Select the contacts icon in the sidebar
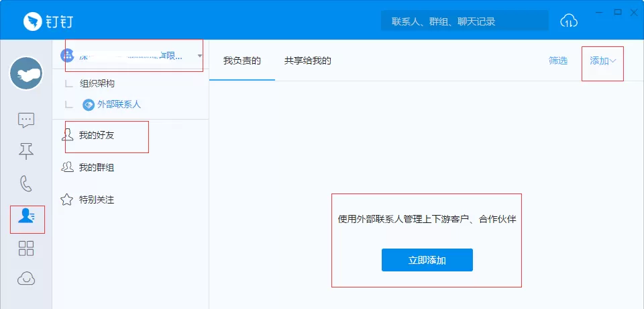This screenshot has height=309, width=644. click(x=26, y=216)
